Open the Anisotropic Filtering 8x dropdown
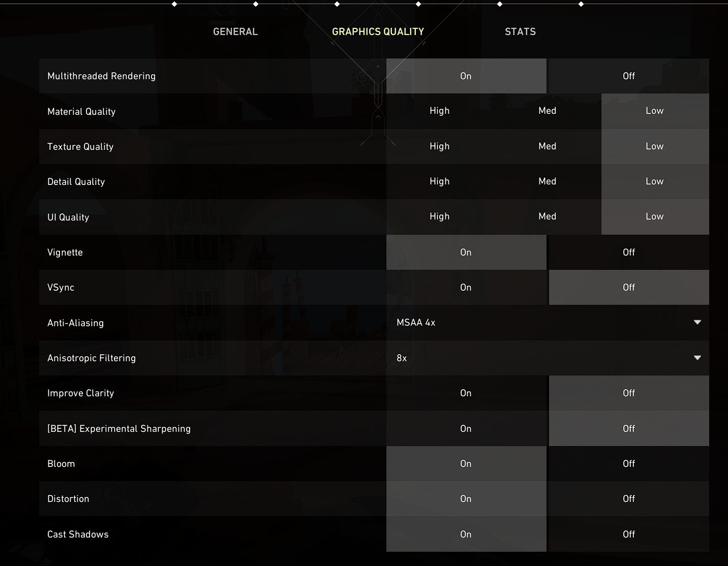728x566 pixels. click(x=548, y=358)
